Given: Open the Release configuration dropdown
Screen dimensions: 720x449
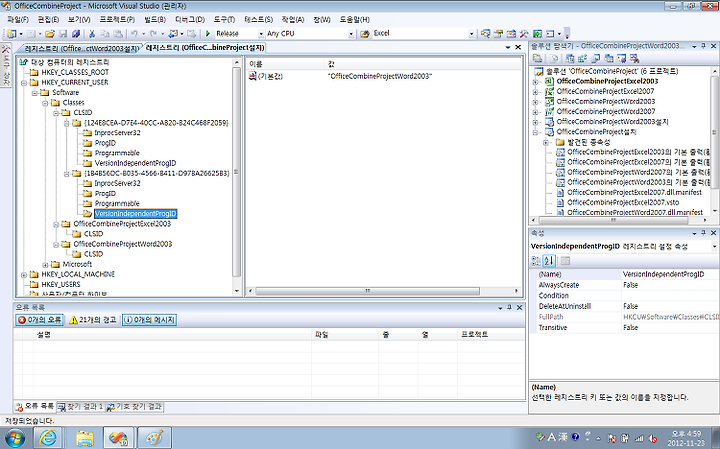Looking at the screenshot, I should pos(261,34).
